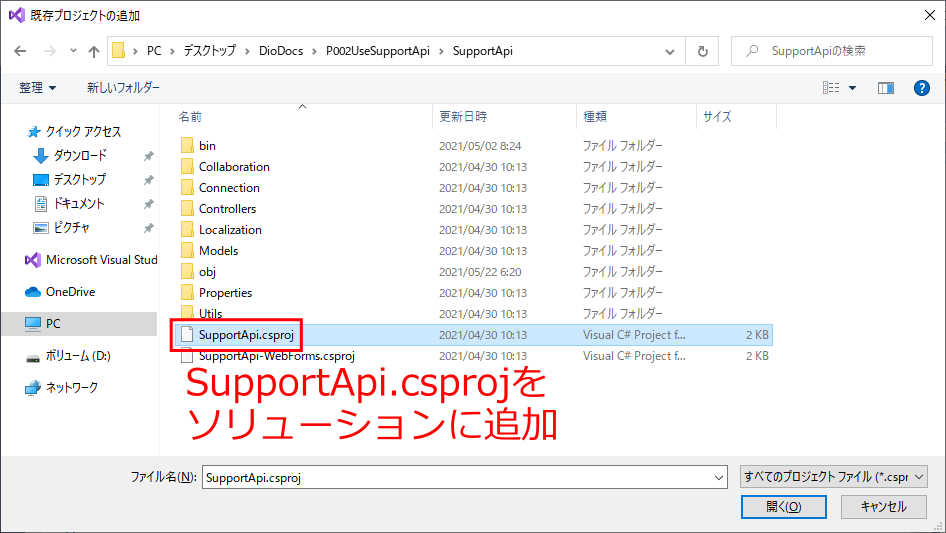Select クイック アクセス in navigation pane

pos(83,132)
